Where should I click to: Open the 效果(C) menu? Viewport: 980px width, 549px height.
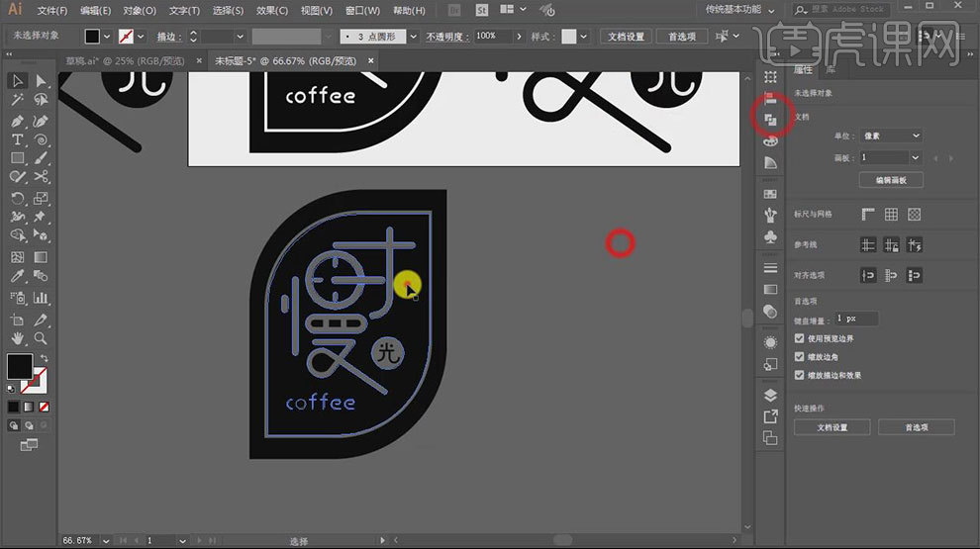(x=271, y=10)
